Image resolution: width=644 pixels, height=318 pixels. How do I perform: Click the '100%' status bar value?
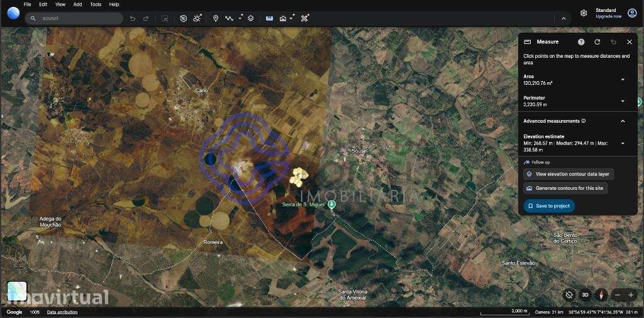point(35,312)
